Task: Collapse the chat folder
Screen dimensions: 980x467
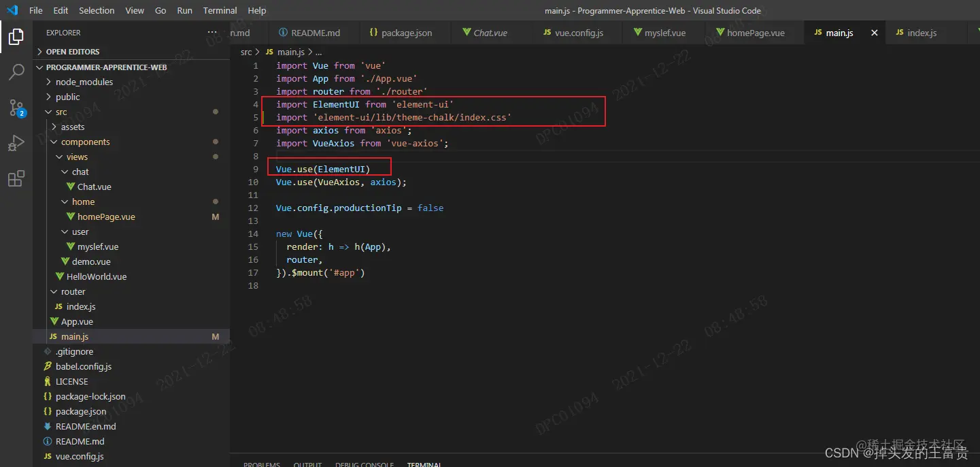Action: 65,172
